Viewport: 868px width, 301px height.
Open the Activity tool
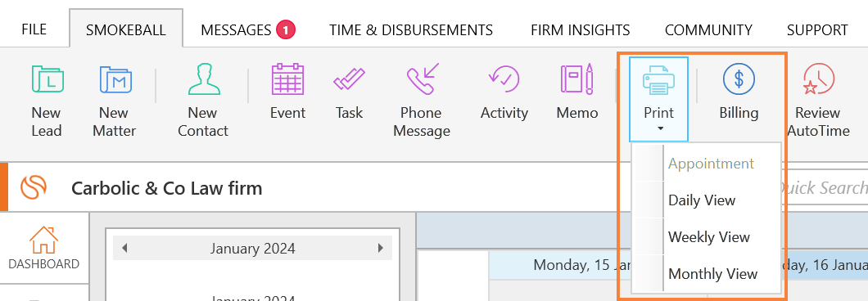[504, 79]
